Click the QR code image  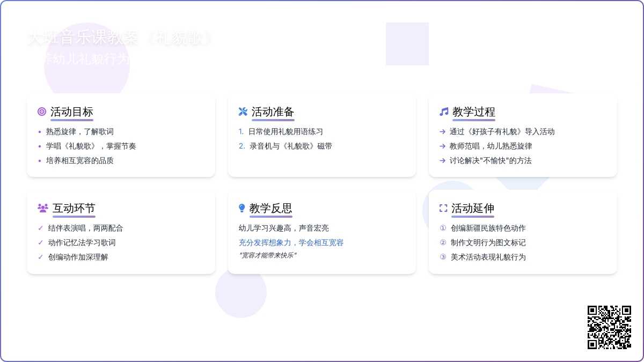609,327
